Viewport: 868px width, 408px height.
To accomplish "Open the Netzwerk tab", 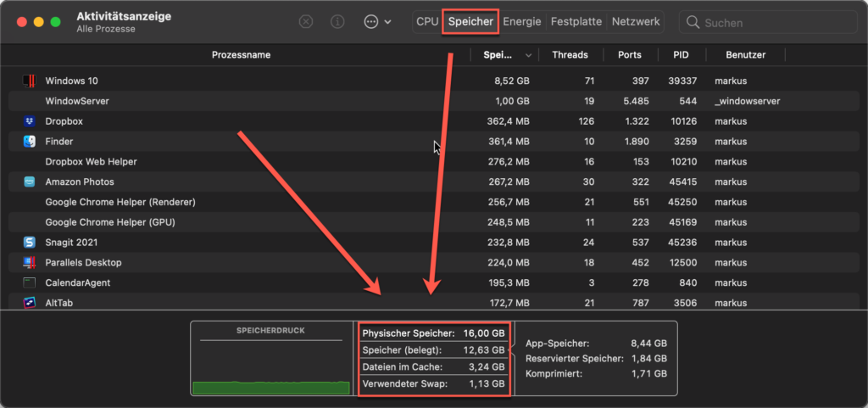I will coord(636,21).
